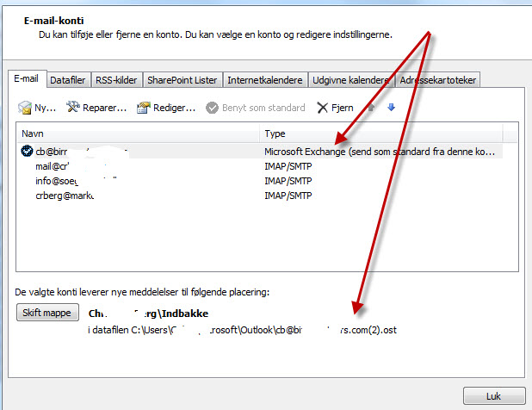Click the Ny... label text
This screenshot has height=410, width=532.
pyautogui.click(x=45, y=108)
